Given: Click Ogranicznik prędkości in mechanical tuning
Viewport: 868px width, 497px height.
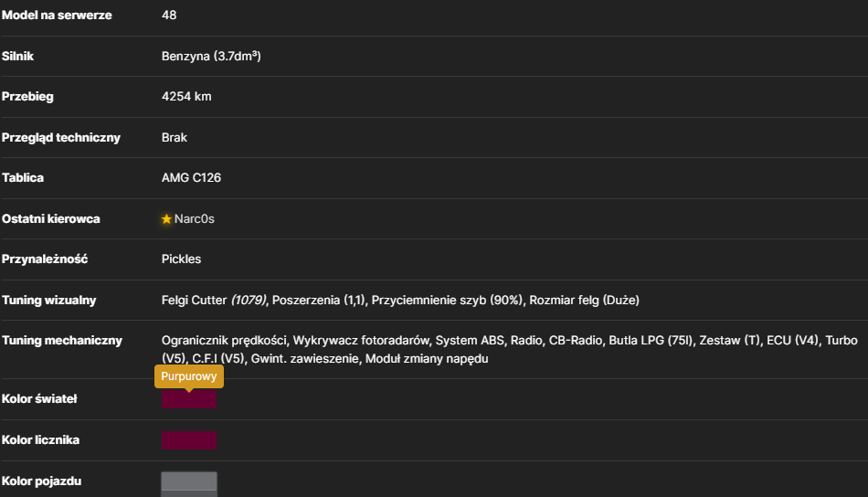Looking at the screenshot, I should pyautogui.click(x=224, y=341).
